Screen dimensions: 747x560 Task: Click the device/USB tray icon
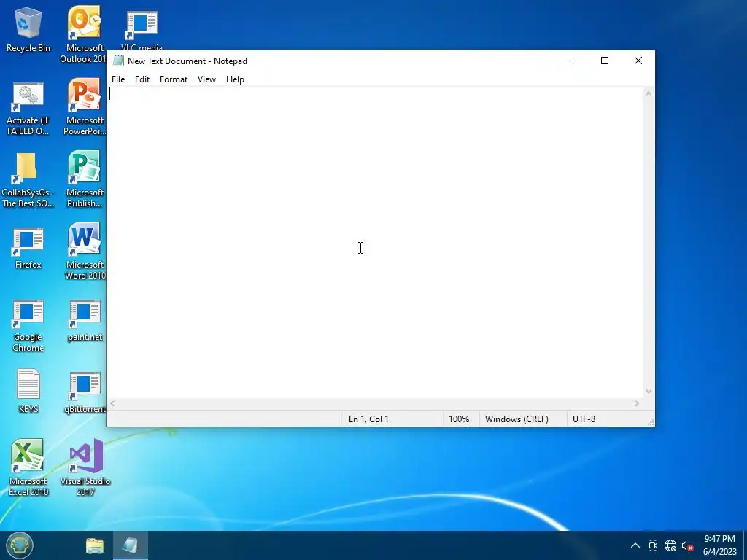pyautogui.click(x=653, y=545)
